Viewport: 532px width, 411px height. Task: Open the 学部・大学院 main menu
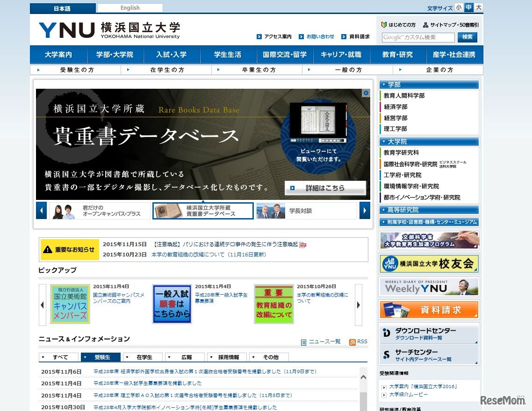click(115, 55)
